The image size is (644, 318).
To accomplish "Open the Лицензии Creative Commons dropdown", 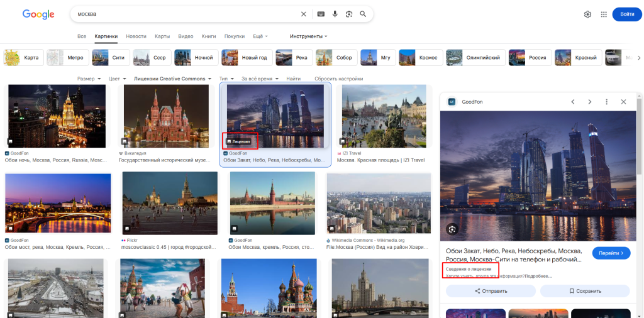I will click(173, 79).
